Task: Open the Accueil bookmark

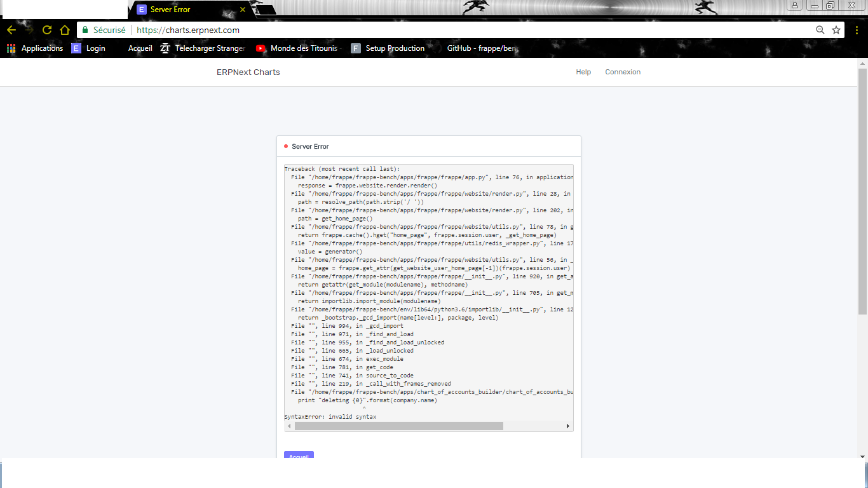Action: [x=140, y=48]
